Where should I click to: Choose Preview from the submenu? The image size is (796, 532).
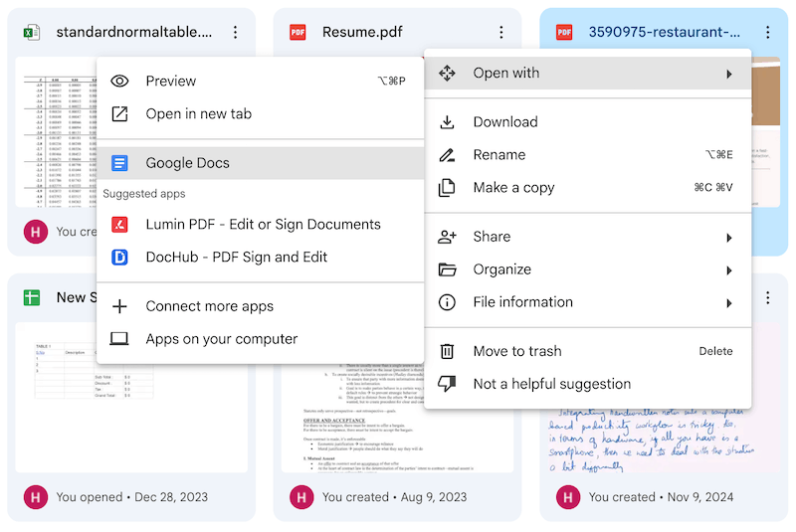point(260,82)
